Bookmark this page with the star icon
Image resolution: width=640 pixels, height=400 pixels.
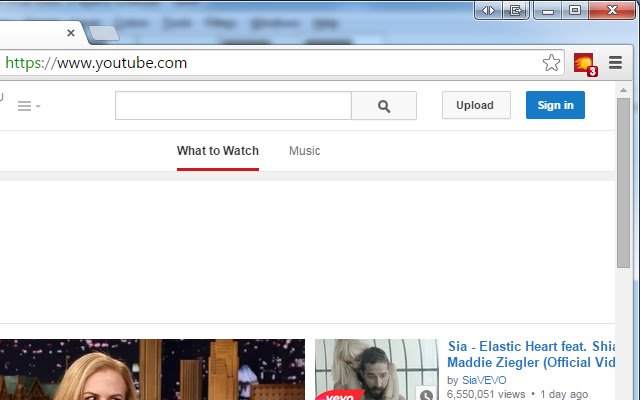click(551, 63)
